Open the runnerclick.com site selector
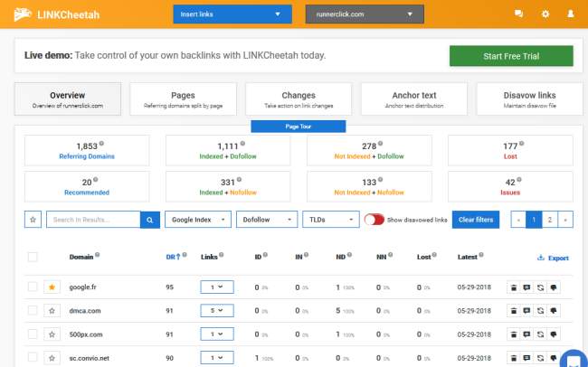Viewport: 588px width, 367px height. coord(365,14)
